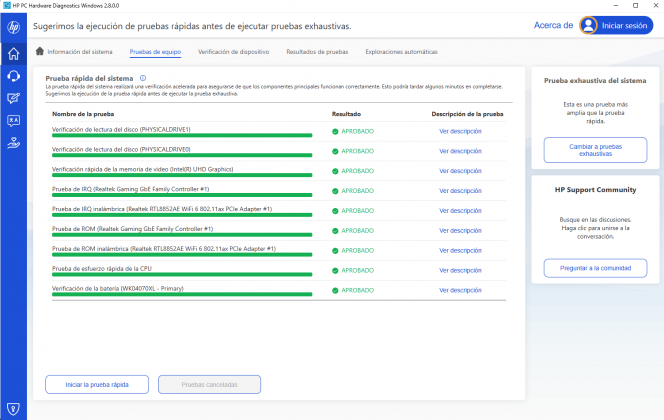This screenshot has height=420, width=664.
Task: Select the Pruebas de equipo tab
Action: coord(155,52)
